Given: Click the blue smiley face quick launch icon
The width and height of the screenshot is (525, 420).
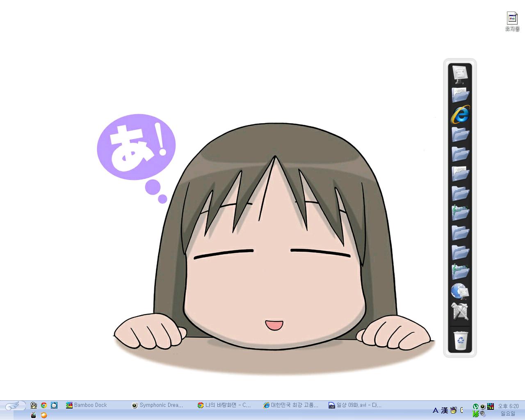Looking at the screenshot, I should tap(54, 405).
